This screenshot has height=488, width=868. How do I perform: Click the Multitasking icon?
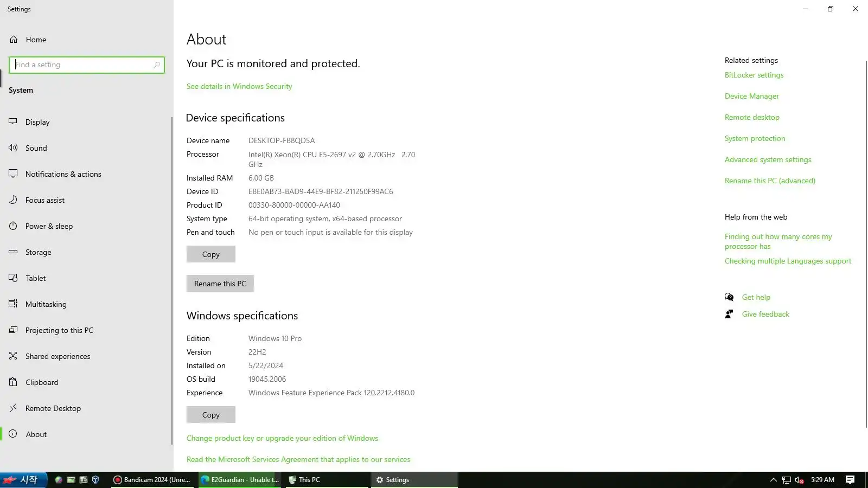click(x=13, y=304)
